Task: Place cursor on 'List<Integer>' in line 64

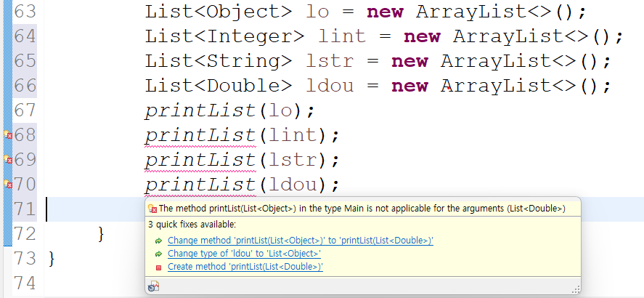Action: tap(225, 36)
